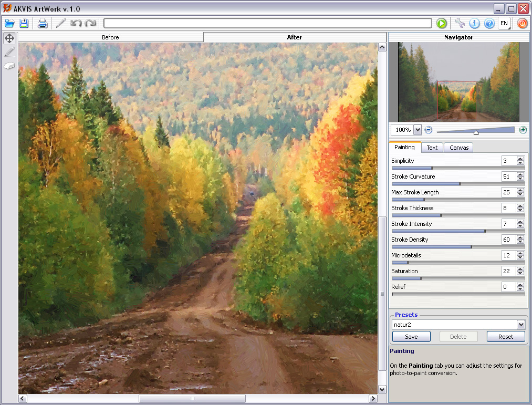This screenshot has height=405, width=532.
Task: Switch to the Text settings tab
Action: (432, 148)
